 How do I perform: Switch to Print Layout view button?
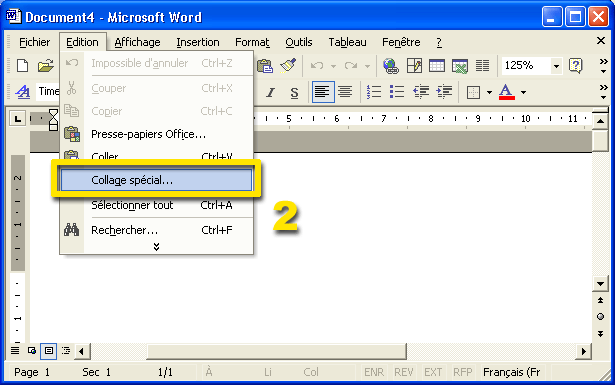(49, 350)
